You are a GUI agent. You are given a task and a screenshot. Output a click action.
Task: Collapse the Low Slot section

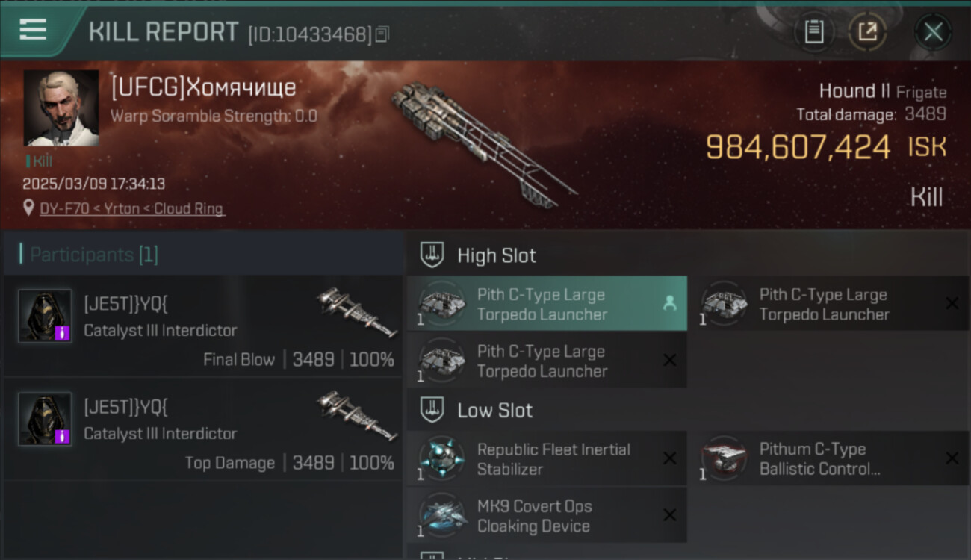click(x=432, y=410)
